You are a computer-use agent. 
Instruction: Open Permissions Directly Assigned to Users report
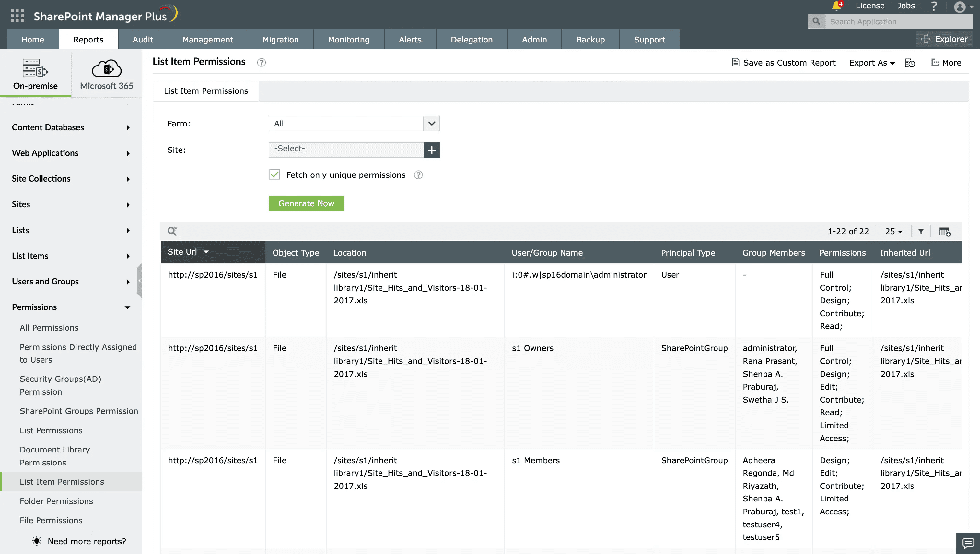[x=78, y=353]
